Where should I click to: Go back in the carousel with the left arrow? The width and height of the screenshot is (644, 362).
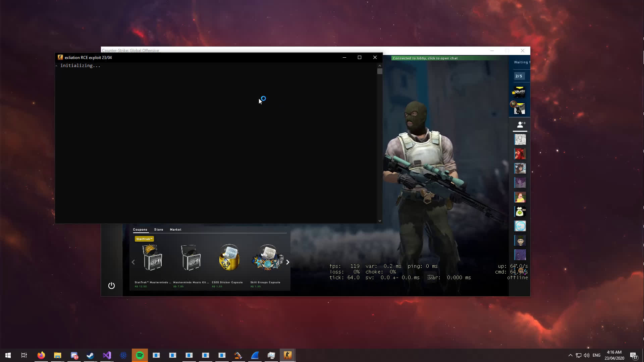pos(133,262)
